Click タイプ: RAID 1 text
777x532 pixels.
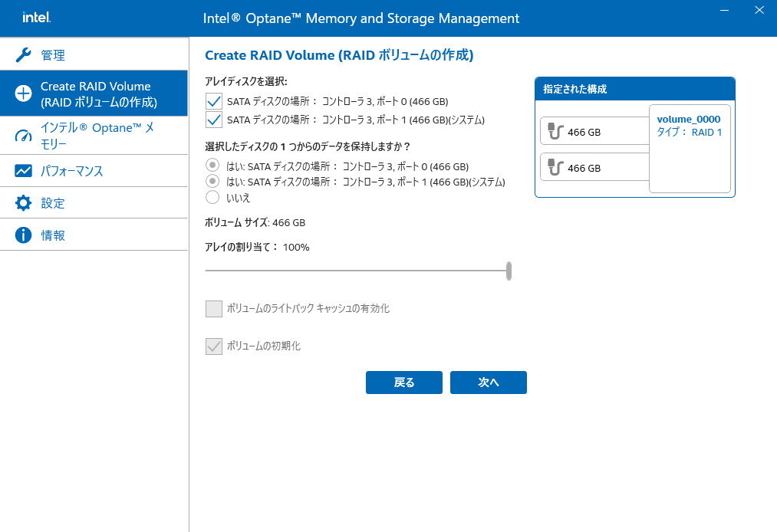point(690,133)
